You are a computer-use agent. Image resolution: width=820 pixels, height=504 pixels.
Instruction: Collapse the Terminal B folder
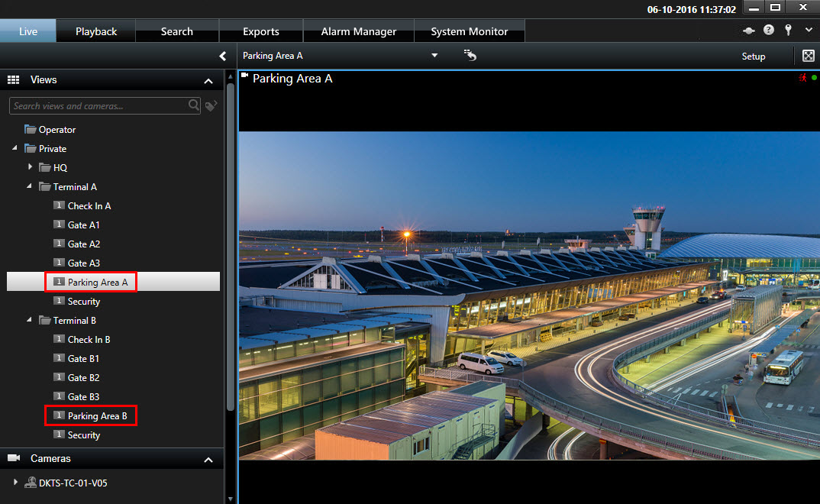pos(31,320)
